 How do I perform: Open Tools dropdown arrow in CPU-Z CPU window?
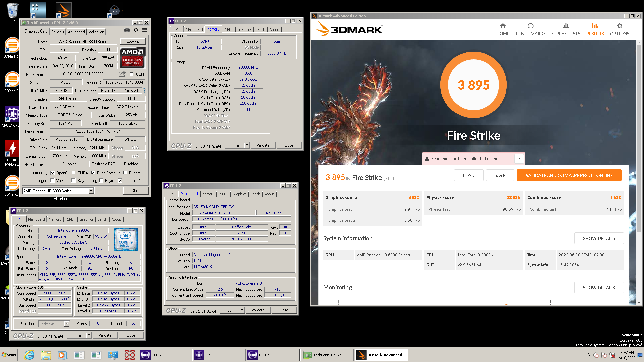click(89, 335)
